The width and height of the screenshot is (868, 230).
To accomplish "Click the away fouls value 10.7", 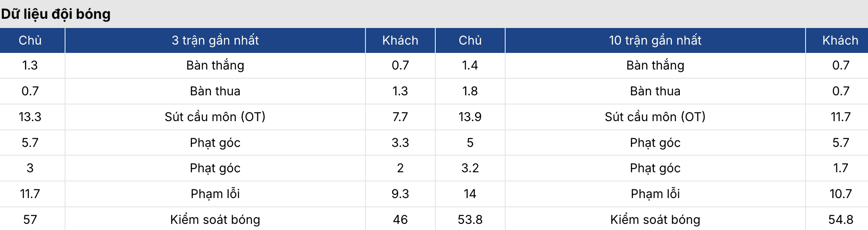I will tap(840, 194).
